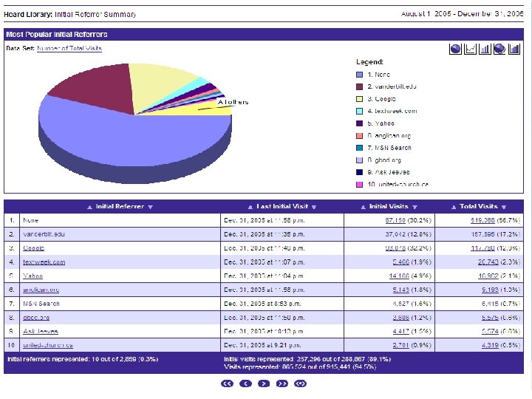Image resolution: width=532 pixels, height=399 pixels.
Task: Click the legend swatch for MSN Search
Action: point(359,148)
